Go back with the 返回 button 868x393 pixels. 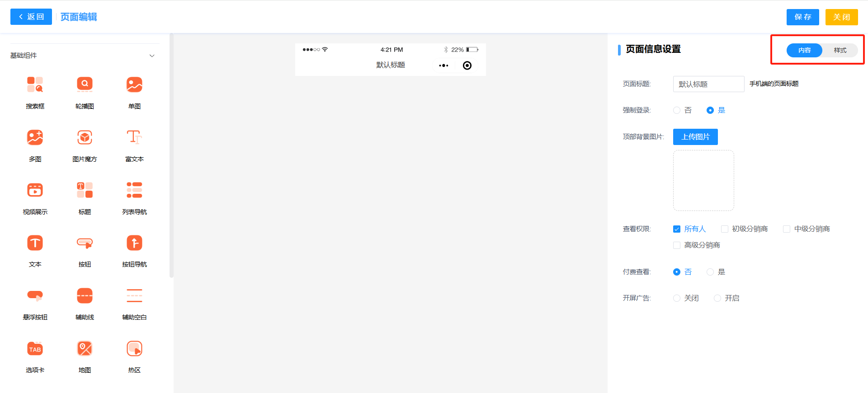[31, 17]
